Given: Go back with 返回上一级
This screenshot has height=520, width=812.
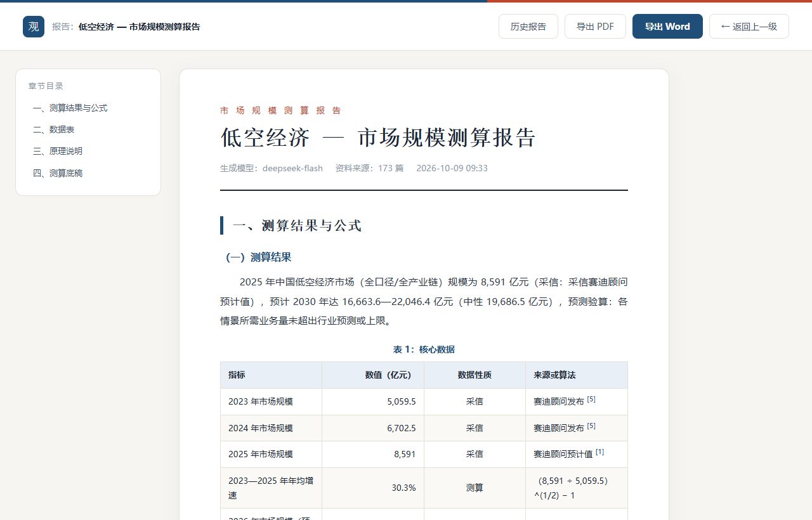Looking at the screenshot, I should [x=749, y=27].
